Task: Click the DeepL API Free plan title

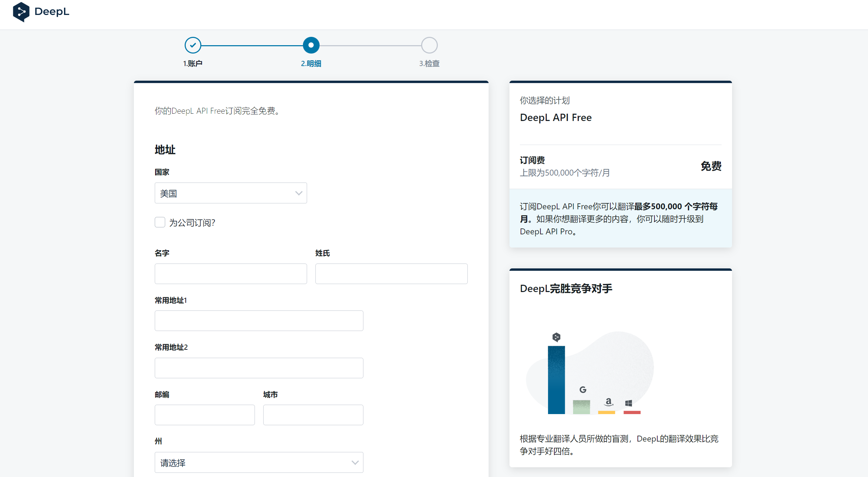Action: tap(556, 118)
